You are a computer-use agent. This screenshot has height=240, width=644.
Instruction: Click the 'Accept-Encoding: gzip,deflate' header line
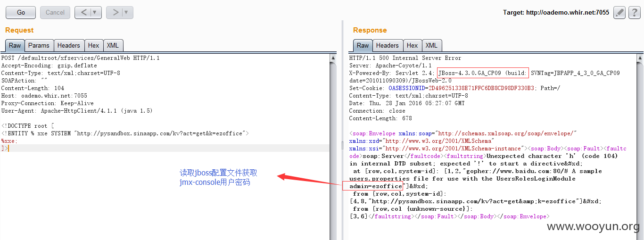tap(49, 66)
